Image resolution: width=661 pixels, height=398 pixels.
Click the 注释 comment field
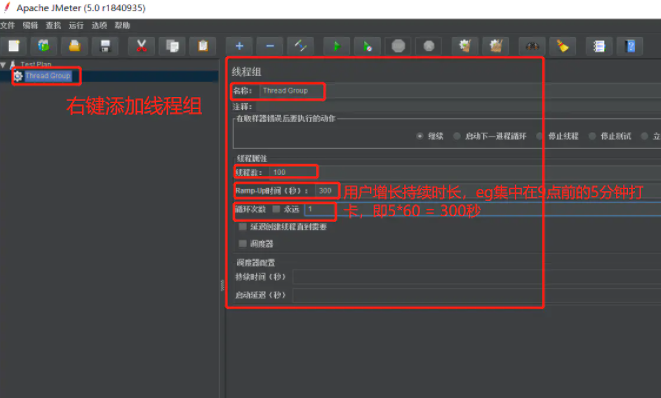tap(459, 106)
